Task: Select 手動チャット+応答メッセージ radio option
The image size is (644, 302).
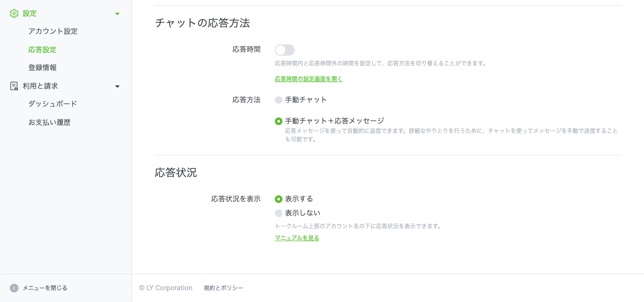Action: [x=279, y=121]
